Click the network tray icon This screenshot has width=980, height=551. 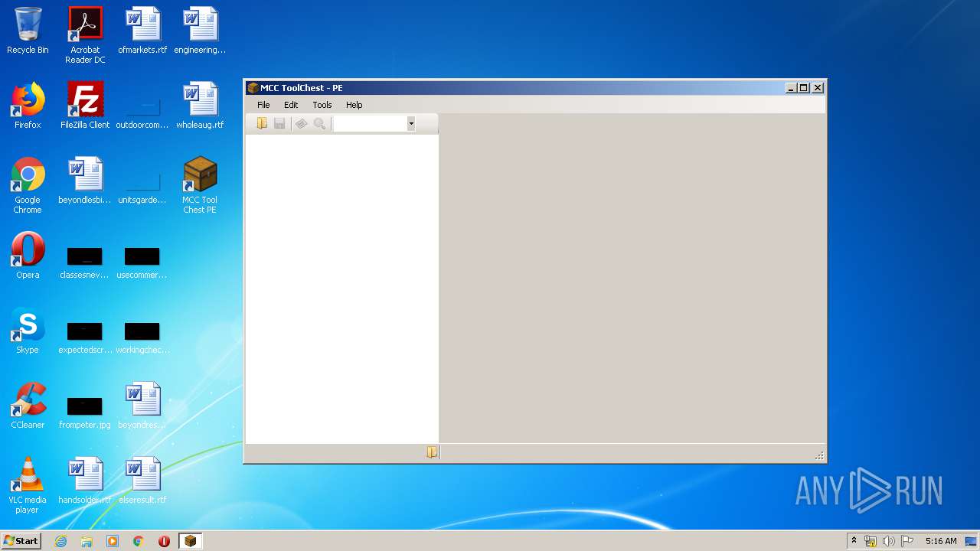click(871, 541)
